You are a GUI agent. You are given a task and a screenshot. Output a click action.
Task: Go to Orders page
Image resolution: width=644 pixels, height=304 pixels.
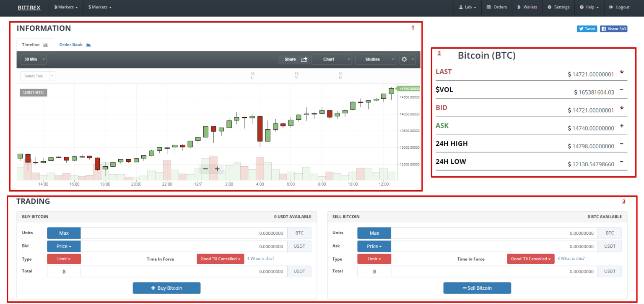(496, 7)
